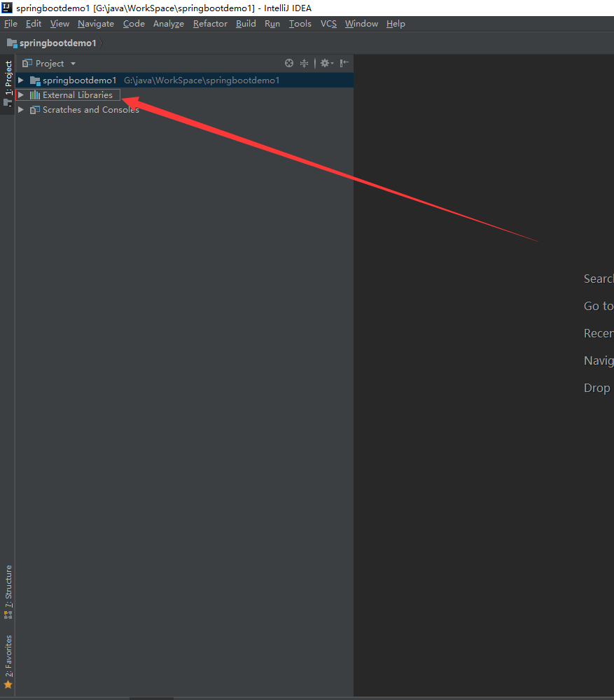Toggle the 1: Project side tab

click(x=8, y=84)
